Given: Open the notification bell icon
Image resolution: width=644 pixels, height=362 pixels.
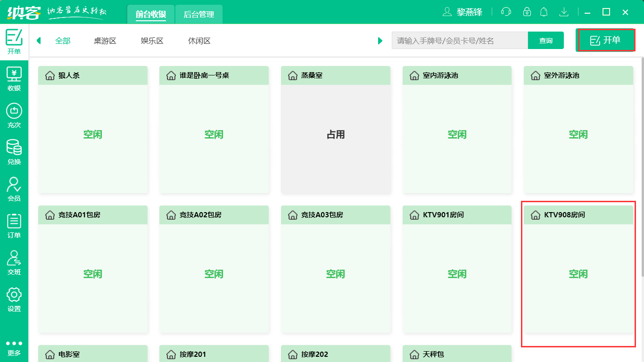Looking at the screenshot, I should coord(544,12).
